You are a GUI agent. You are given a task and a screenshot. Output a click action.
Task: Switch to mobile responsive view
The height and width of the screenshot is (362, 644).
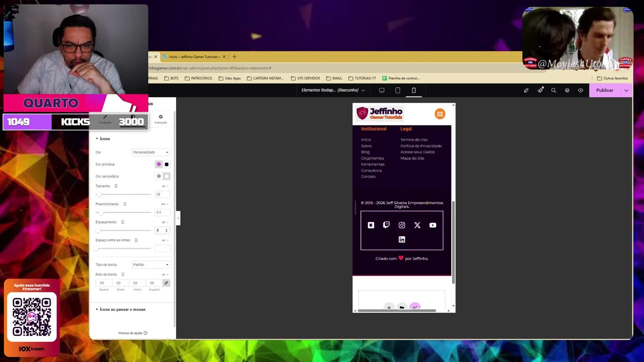(x=414, y=90)
